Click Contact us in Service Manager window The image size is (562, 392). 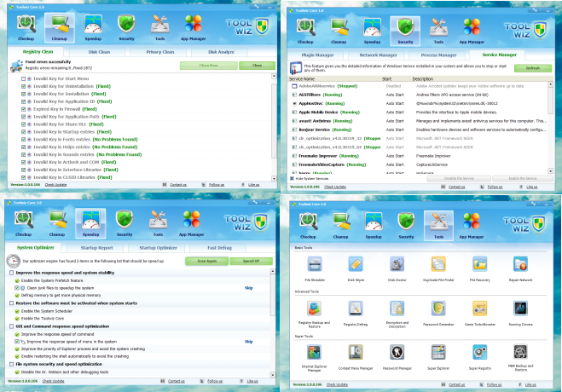456,187
